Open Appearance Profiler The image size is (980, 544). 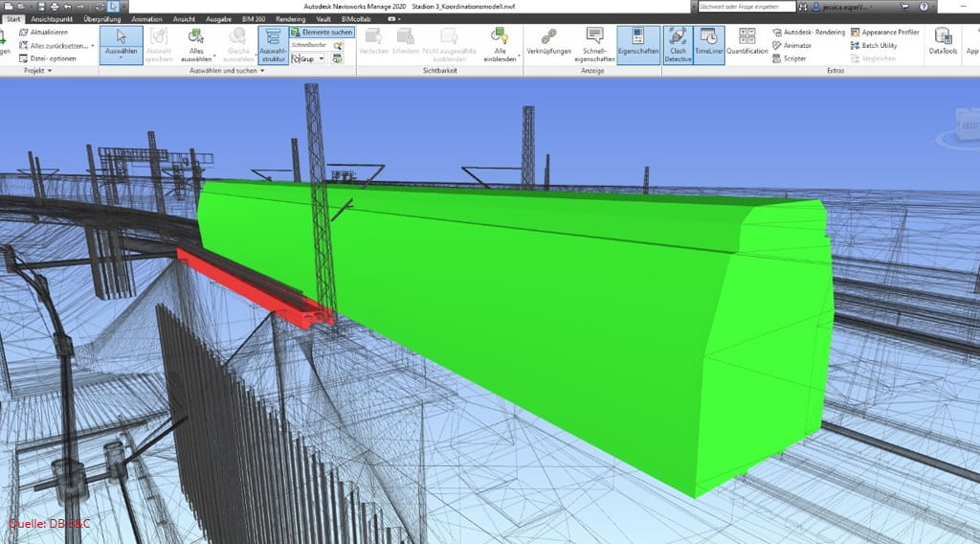[884, 32]
